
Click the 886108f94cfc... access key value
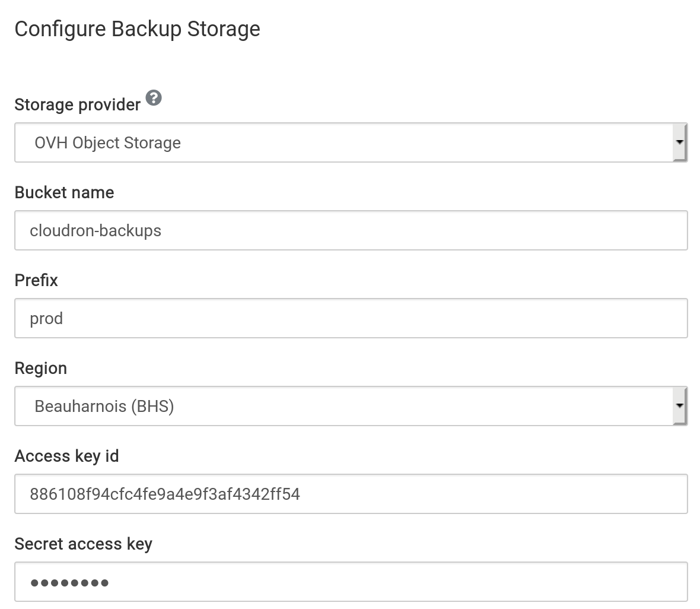point(165,494)
